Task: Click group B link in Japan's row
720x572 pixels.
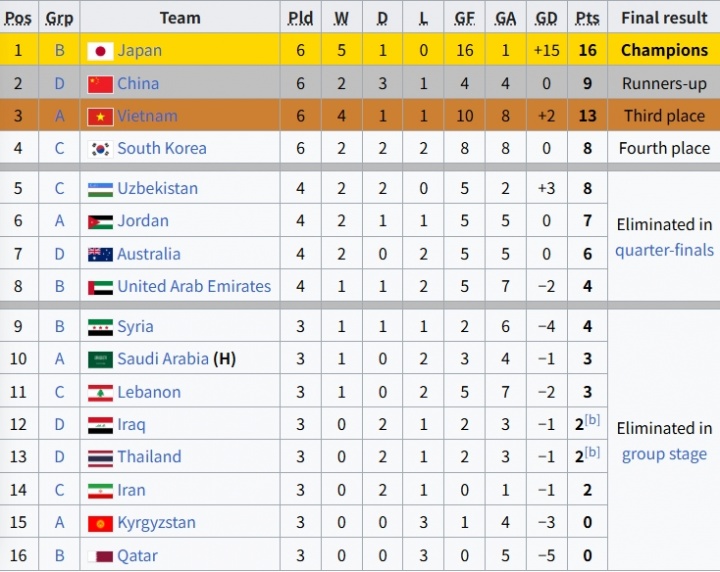Action: pos(59,51)
